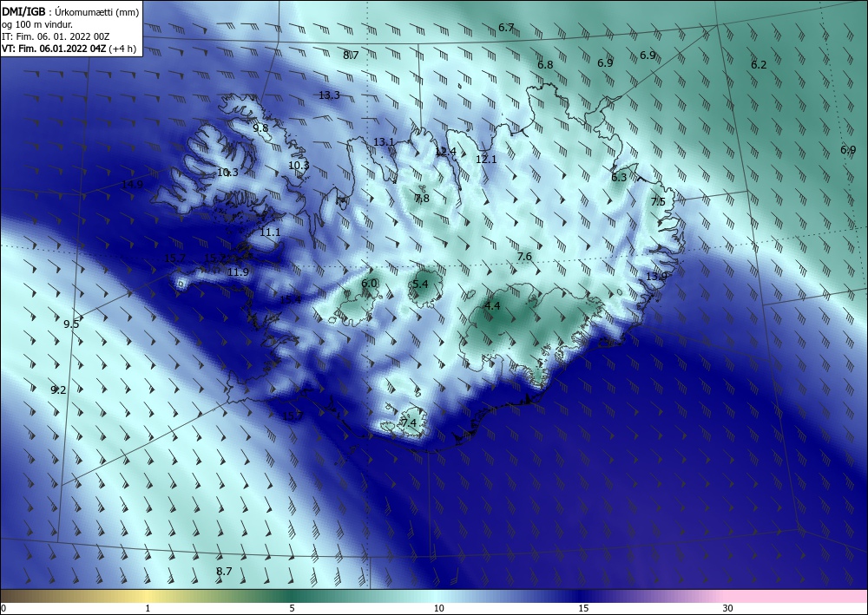Click the 7.4 value label
Screen dimensions: 868x615
coord(409,423)
